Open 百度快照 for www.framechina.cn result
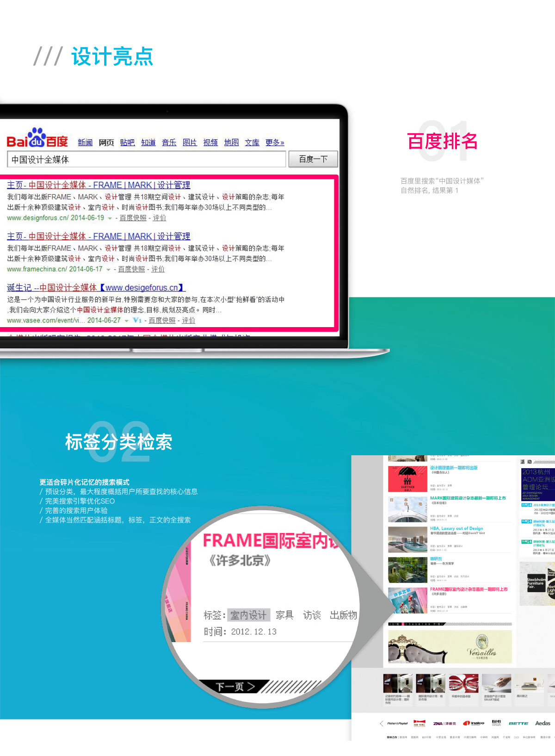The image size is (555, 756). 131,269
